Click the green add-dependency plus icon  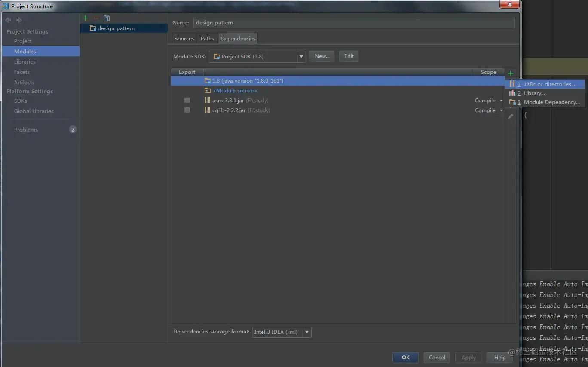click(511, 73)
